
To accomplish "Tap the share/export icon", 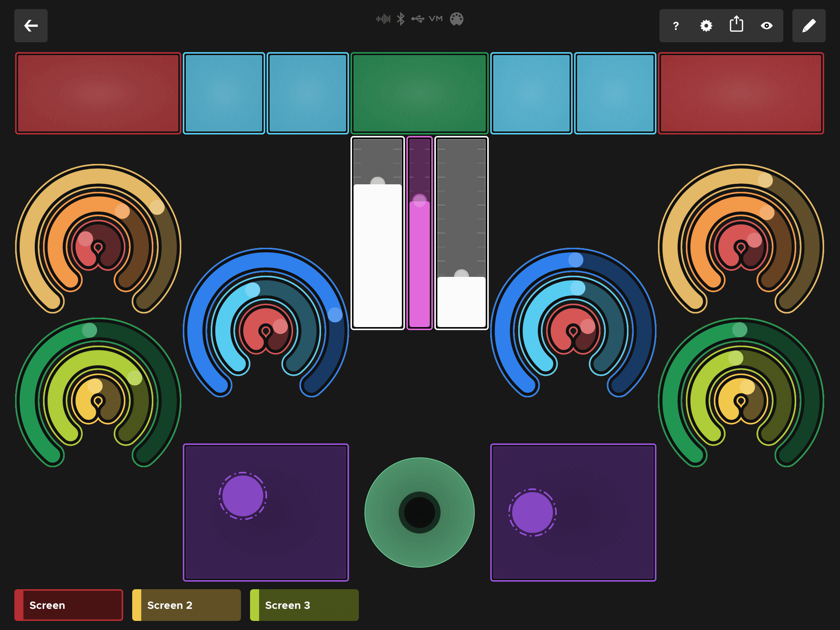I will tap(737, 24).
